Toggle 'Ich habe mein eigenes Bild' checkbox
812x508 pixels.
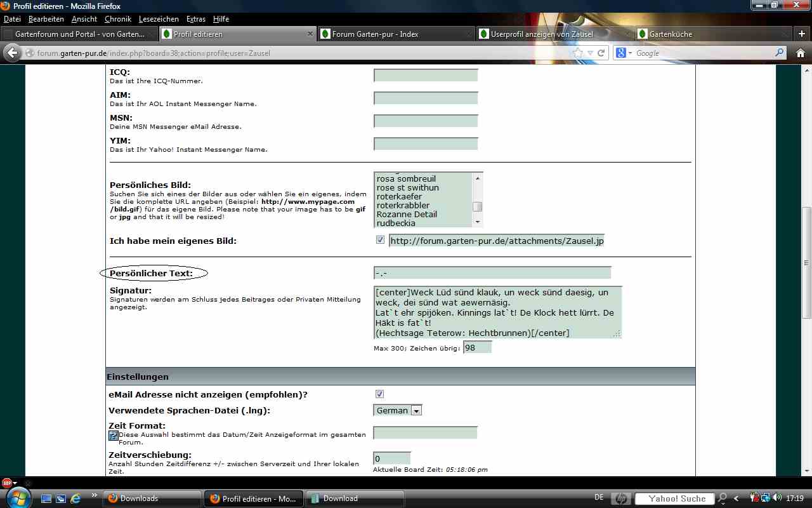coord(380,240)
